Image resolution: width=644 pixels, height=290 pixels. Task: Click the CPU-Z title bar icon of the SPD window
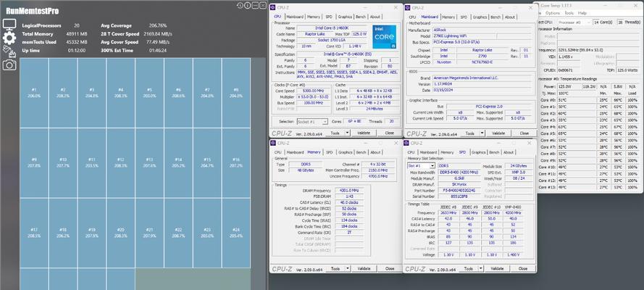[407, 143]
